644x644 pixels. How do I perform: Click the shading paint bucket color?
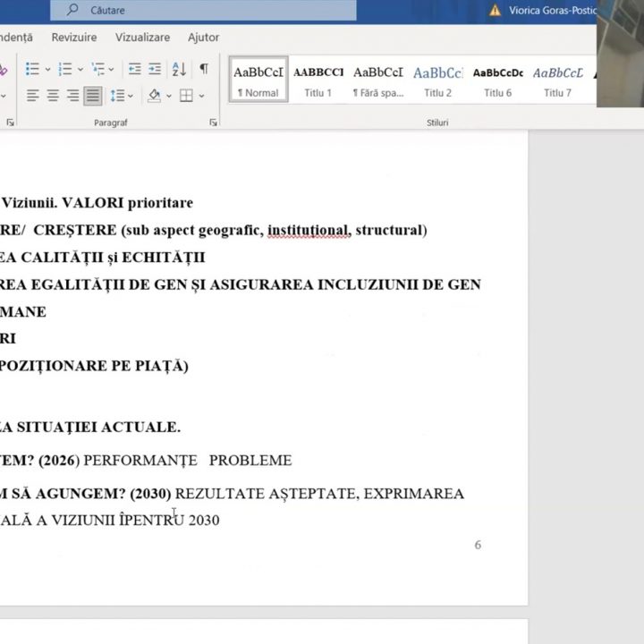click(154, 96)
